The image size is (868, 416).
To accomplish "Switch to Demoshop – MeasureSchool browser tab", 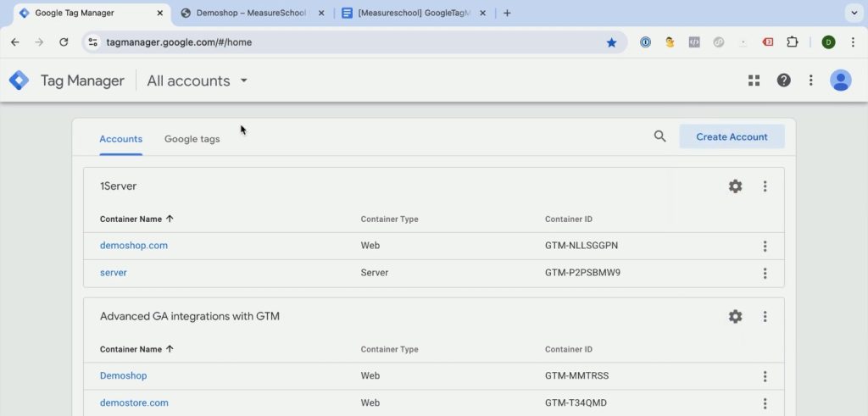I will (x=251, y=13).
